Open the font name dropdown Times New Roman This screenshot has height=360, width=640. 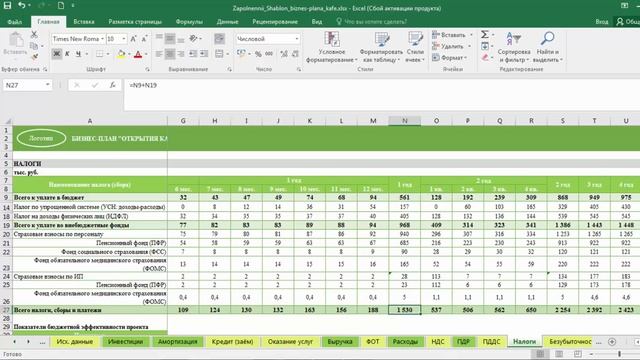pyautogui.click(x=102, y=39)
